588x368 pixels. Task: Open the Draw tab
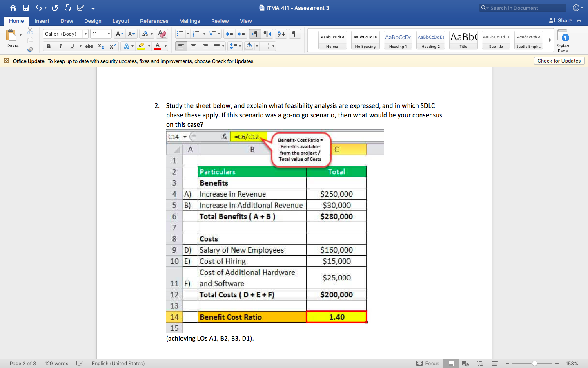[67, 21]
